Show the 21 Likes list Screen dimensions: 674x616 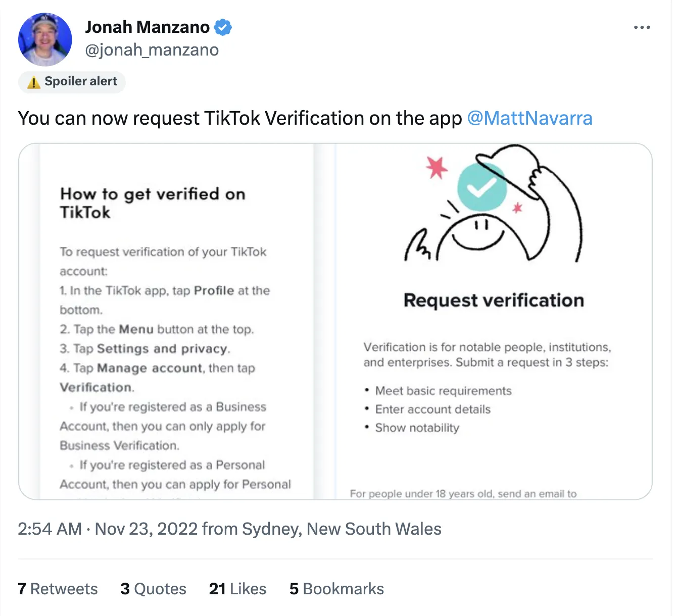(237, 589)
